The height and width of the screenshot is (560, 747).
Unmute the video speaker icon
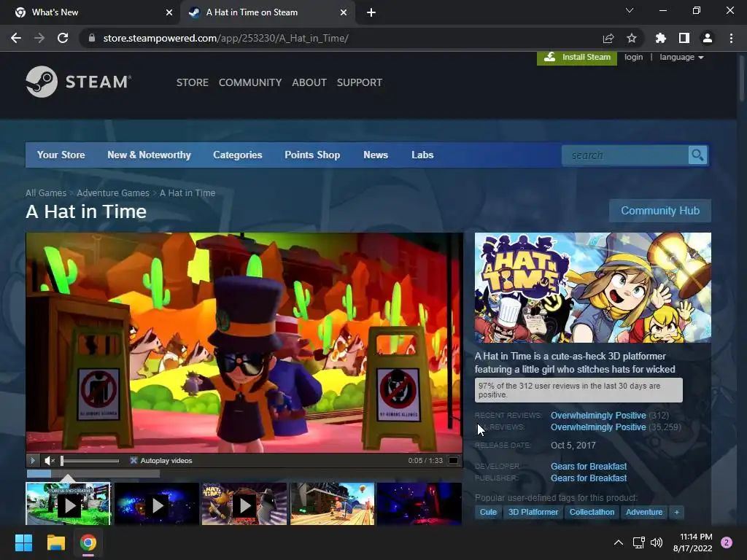point(50,461)
